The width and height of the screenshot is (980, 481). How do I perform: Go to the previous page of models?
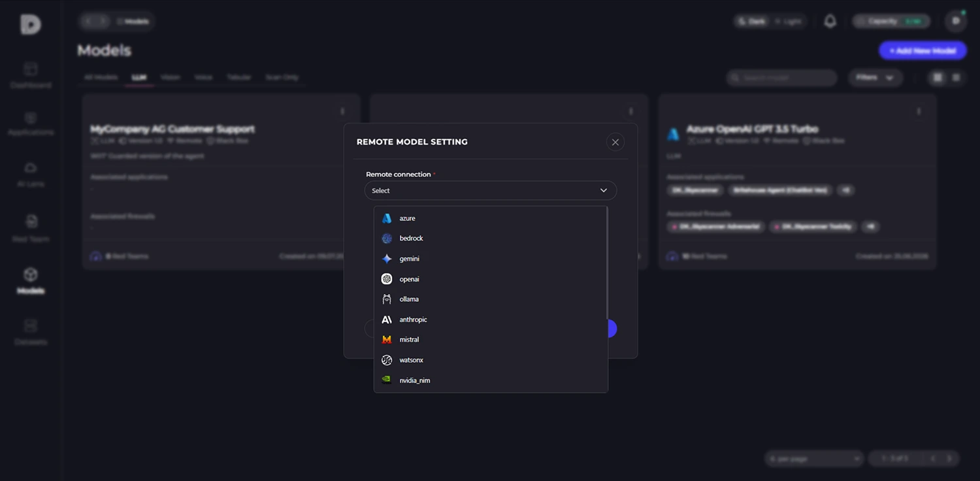(x=932, y=459)
